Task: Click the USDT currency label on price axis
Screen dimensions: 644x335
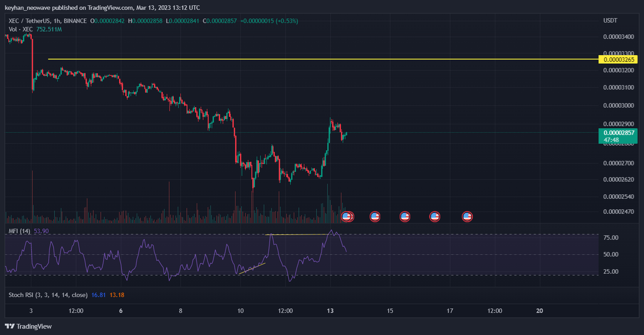Action: pyautogui.click(x=611, y=20)
